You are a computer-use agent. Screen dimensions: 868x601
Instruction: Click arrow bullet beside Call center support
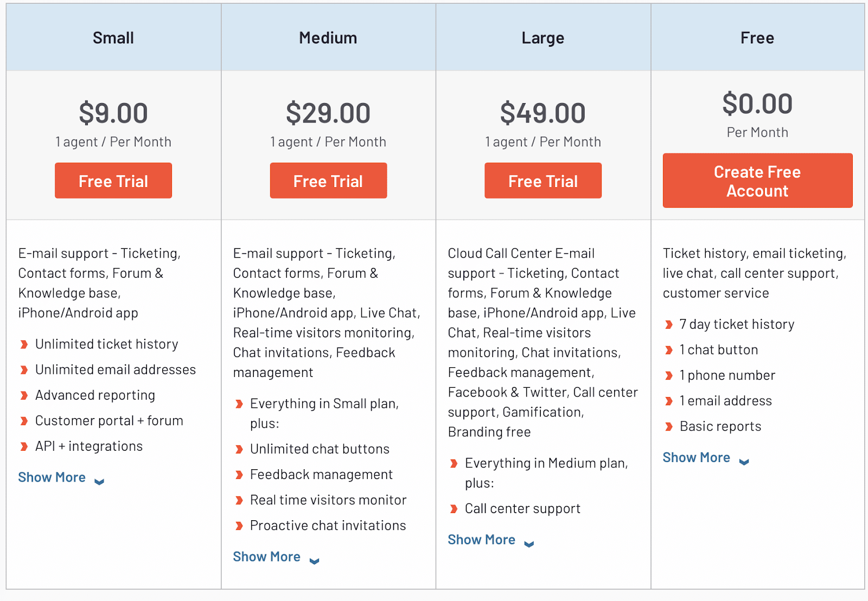coord(454,509)
